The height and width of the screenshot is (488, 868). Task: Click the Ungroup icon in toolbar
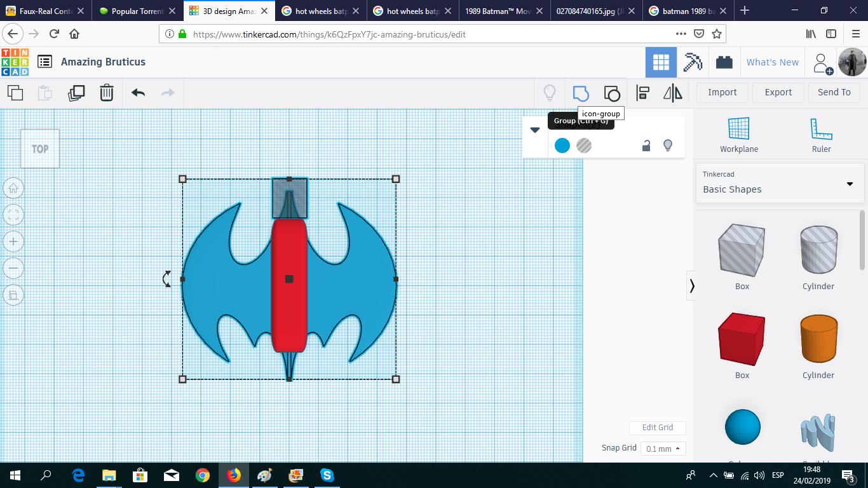pos(611,93)
